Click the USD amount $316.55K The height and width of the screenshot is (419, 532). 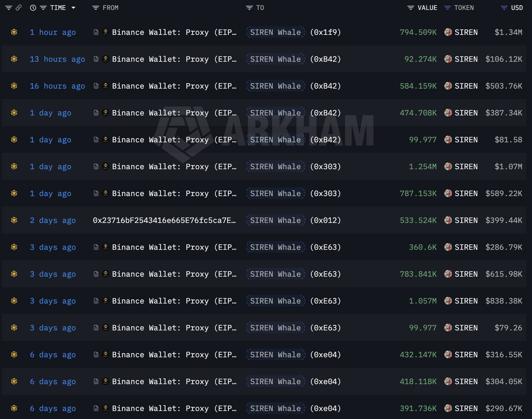pos(504,355)
